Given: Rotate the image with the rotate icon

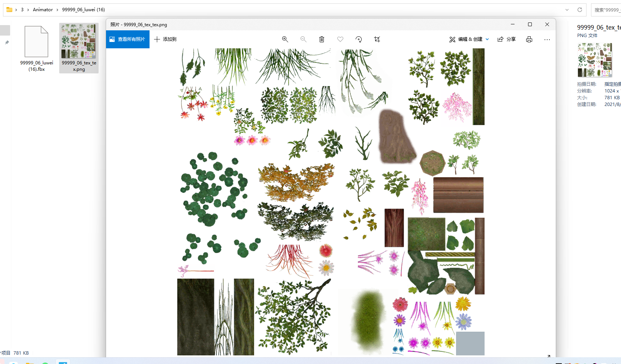Looking at the screenshot, I should (359, 39).
